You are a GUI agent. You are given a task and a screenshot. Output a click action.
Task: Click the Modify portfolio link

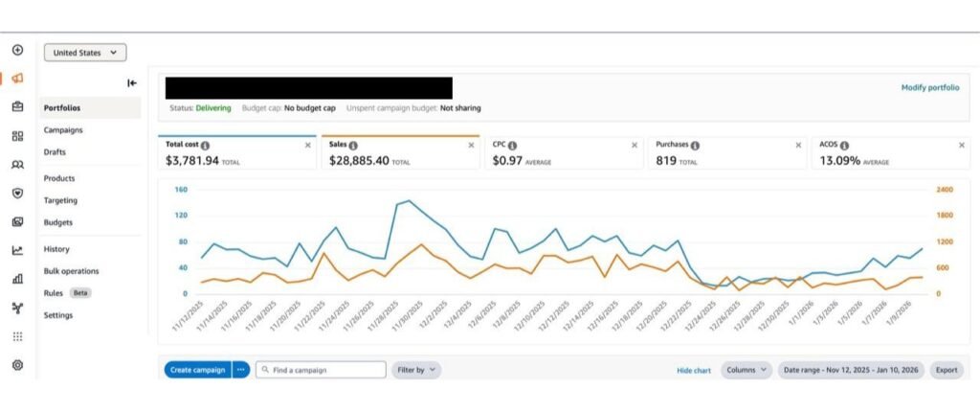(x=930, y=87)
